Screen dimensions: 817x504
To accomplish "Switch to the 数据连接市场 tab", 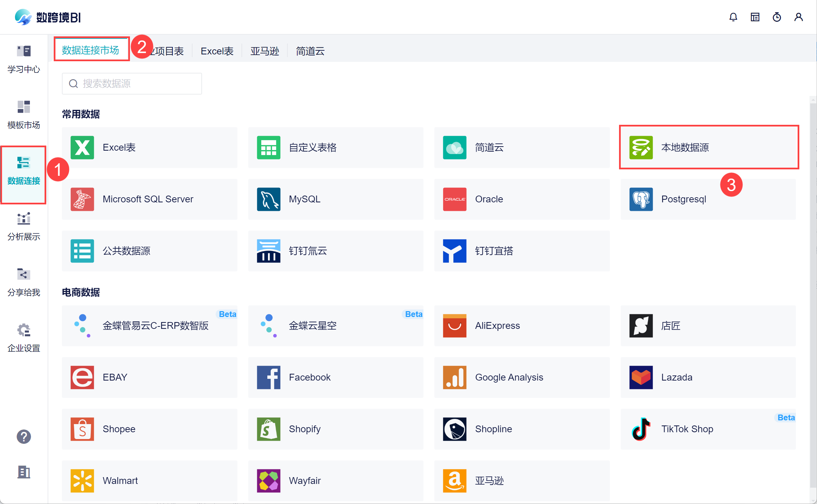I will click(x=90, y=50).
